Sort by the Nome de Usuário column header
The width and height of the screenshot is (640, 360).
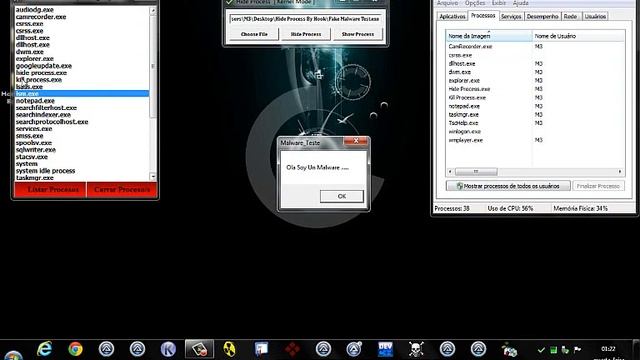coord(578,36)
